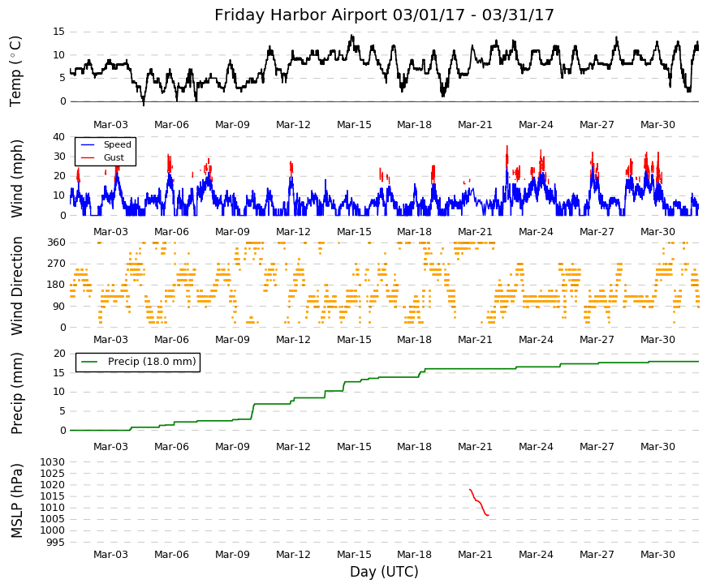Click Mar-09 tick under precipitation chart

(232, 447)
